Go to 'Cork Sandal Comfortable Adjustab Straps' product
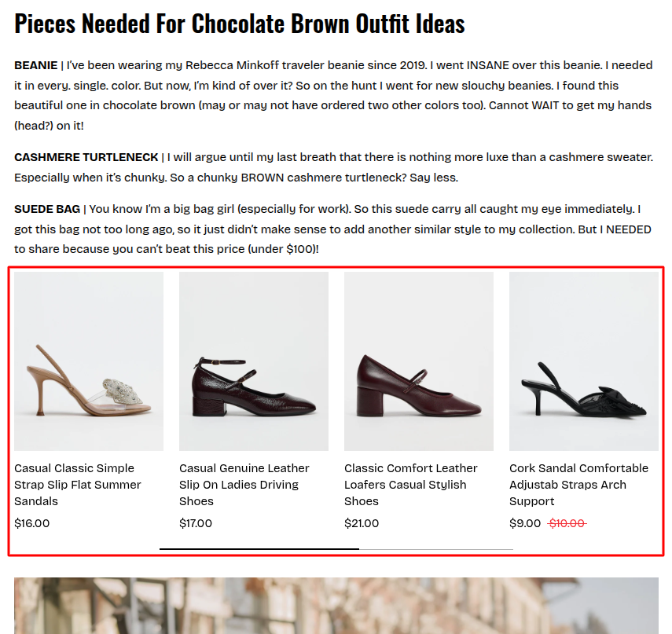 (578, 484)
